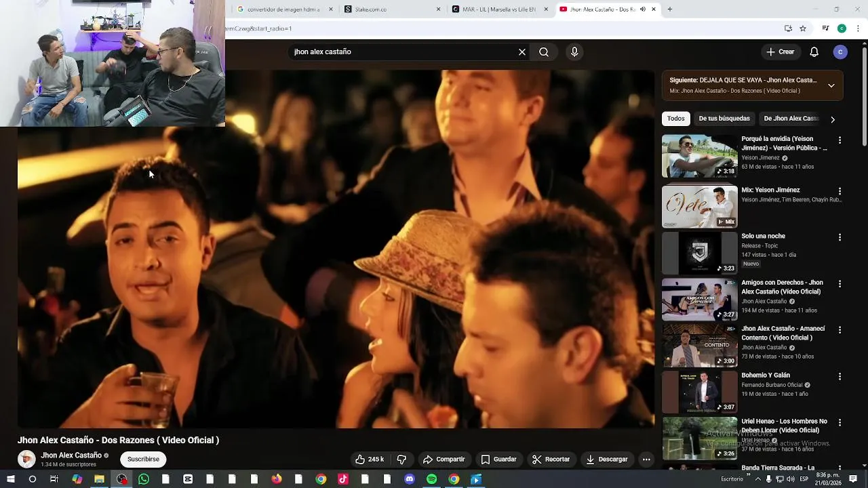
Task: Show hidden tray icons chevron
Action: click(x=758, y=479)
